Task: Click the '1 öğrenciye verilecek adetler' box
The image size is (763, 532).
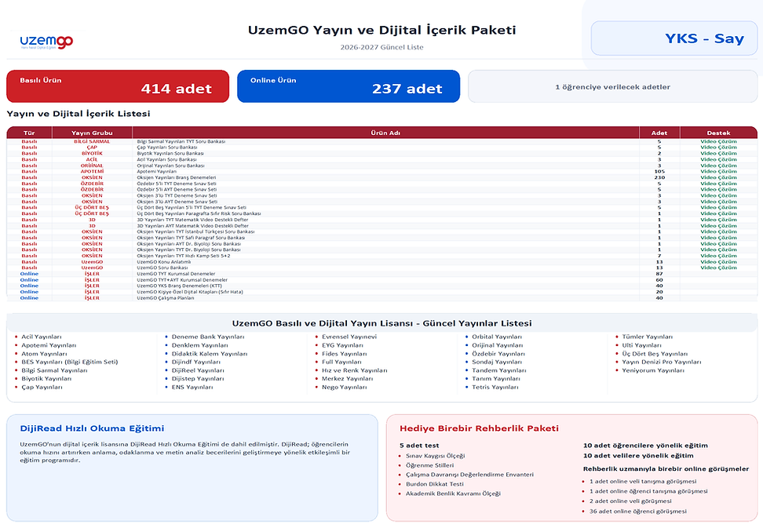Action: point(612,86)
